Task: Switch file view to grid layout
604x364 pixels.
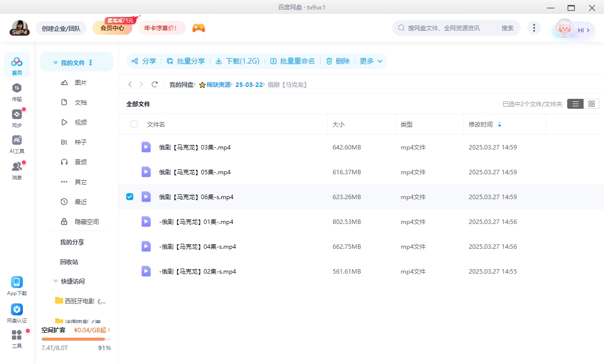Action: point(592,104)
